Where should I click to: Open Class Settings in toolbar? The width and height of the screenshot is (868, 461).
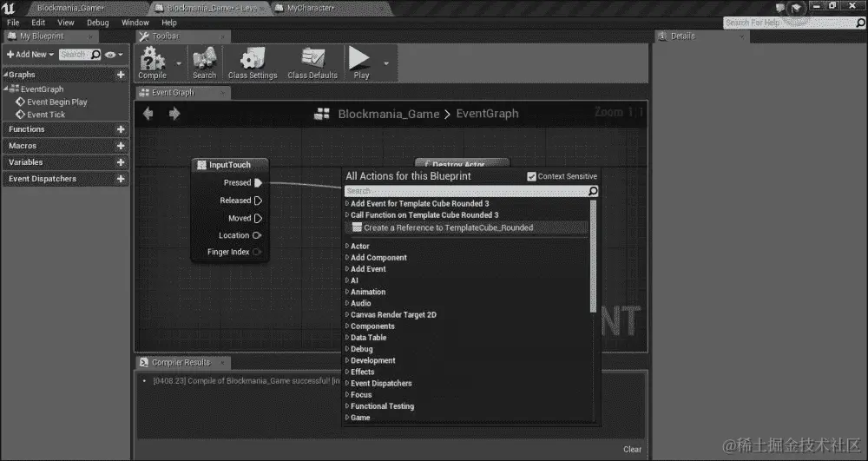click(253, 63)
